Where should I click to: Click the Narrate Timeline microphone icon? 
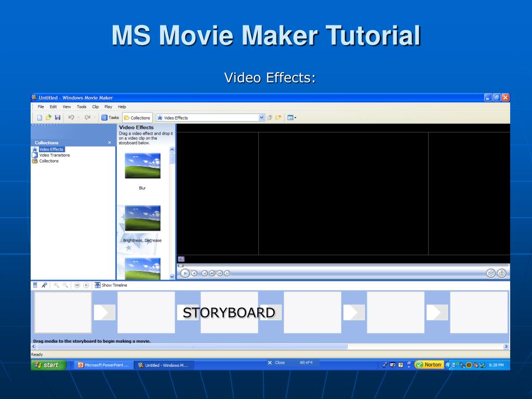click(x=44, y=285)
